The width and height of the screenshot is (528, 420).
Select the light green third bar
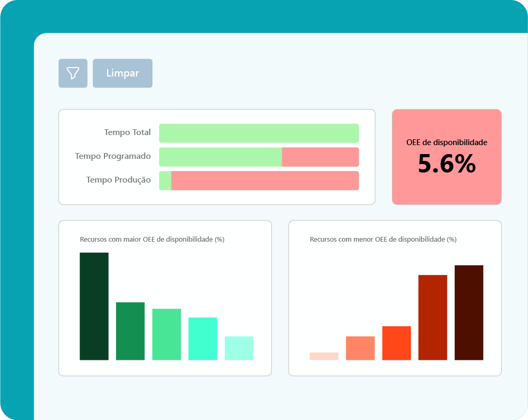(166, 335)
